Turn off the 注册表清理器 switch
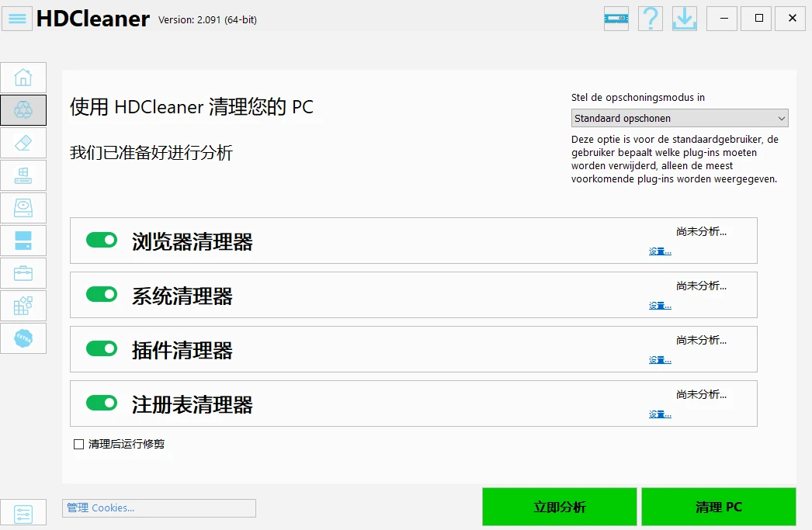The image size is (812, 530). 101,403
